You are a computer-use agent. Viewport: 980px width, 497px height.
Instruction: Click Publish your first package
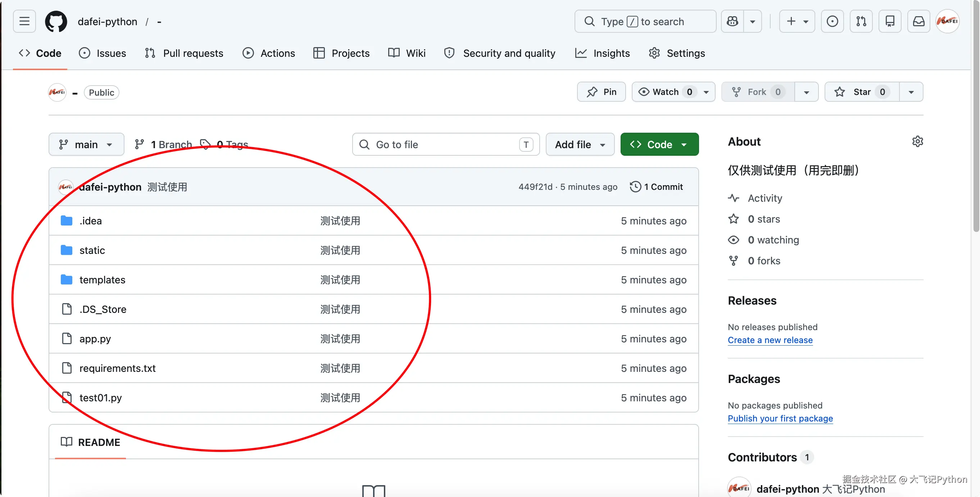pos(780,418)
